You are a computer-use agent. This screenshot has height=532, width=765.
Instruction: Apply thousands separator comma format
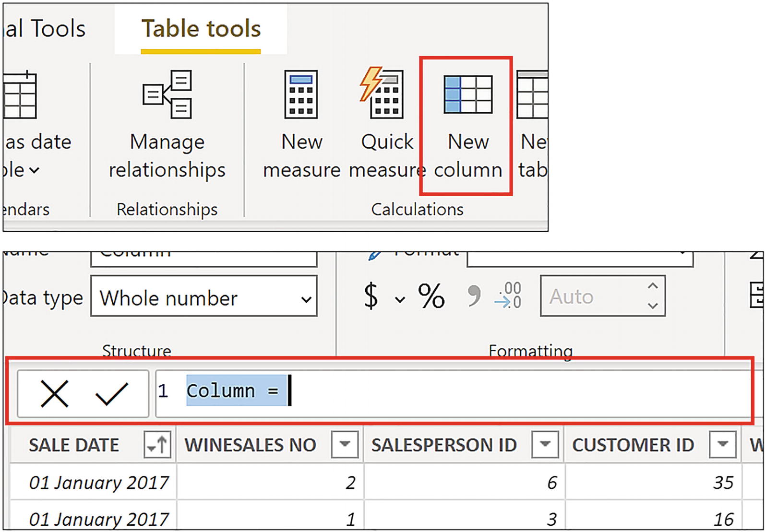[x=474, y=296]
